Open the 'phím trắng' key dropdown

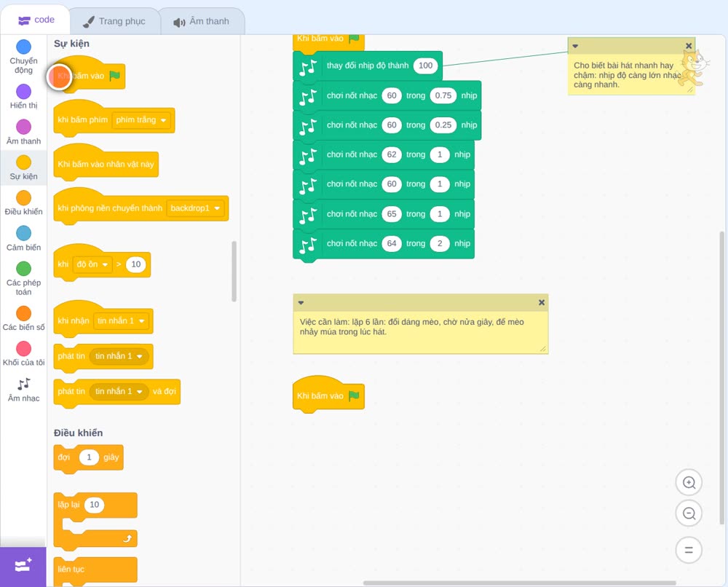pos(141,120)
